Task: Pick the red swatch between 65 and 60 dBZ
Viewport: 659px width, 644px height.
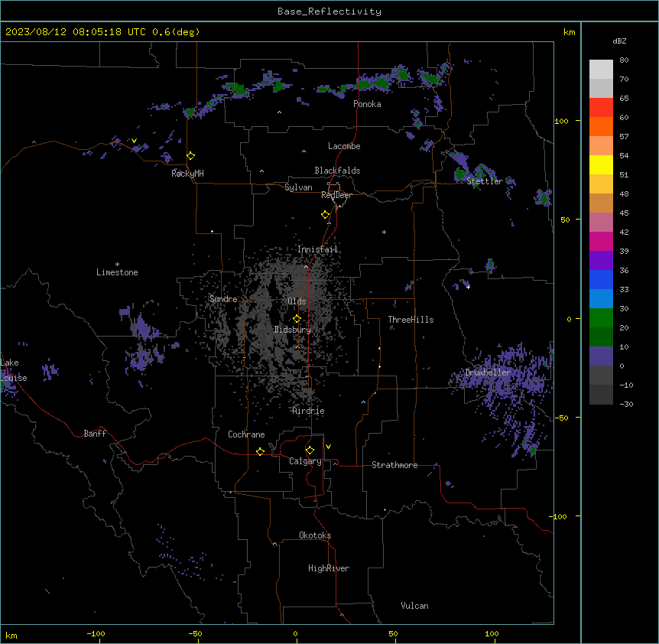Action: (601, 108)
